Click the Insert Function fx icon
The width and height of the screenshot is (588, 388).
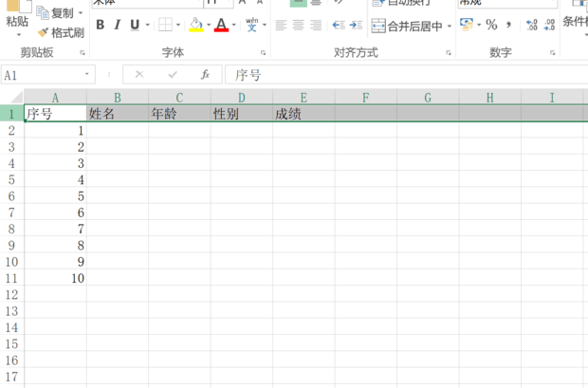pos(205,74)
